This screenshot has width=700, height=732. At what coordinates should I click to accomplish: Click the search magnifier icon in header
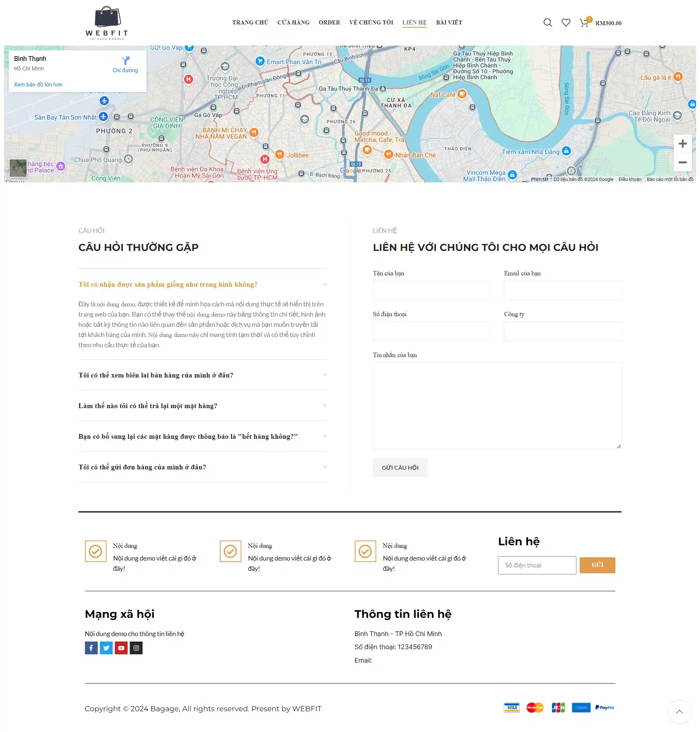click(547, 23)
